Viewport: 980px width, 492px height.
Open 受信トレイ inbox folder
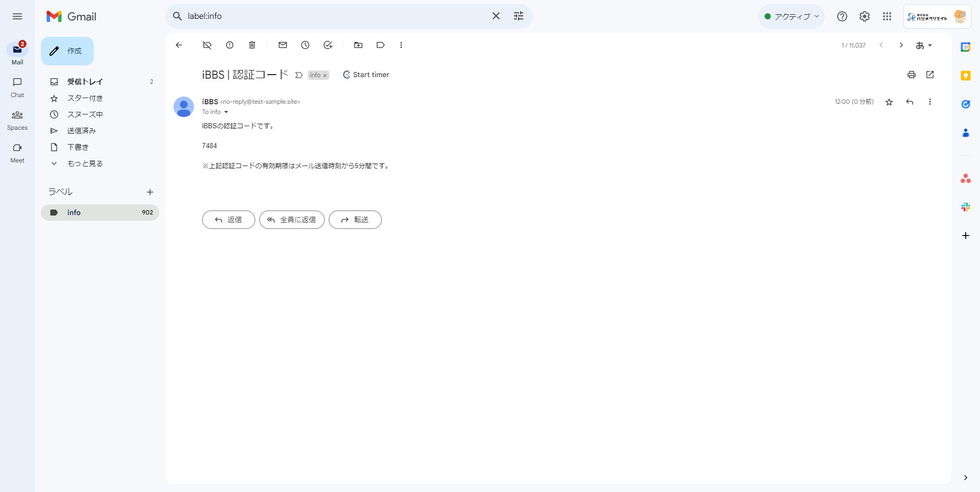pos(85,82)
